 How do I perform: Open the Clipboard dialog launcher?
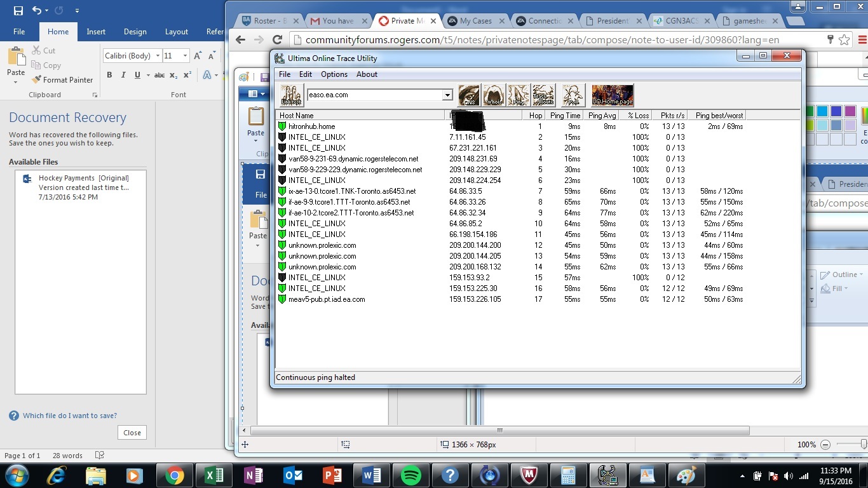pyautogui.click(x=95, y=95)
